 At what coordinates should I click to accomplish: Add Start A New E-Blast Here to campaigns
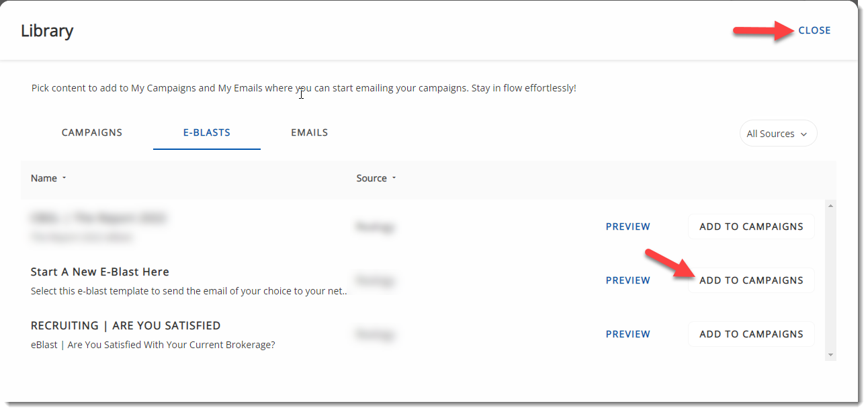(751, 280)
